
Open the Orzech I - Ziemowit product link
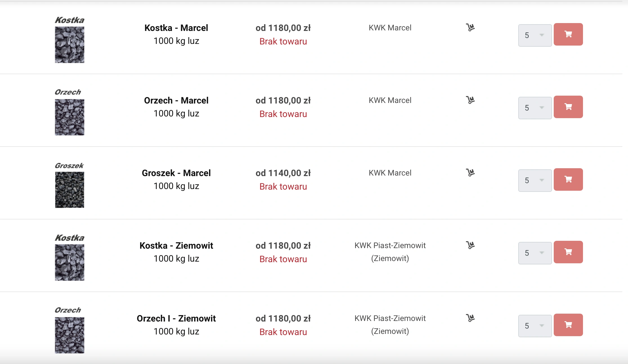(x=176, y=318)
